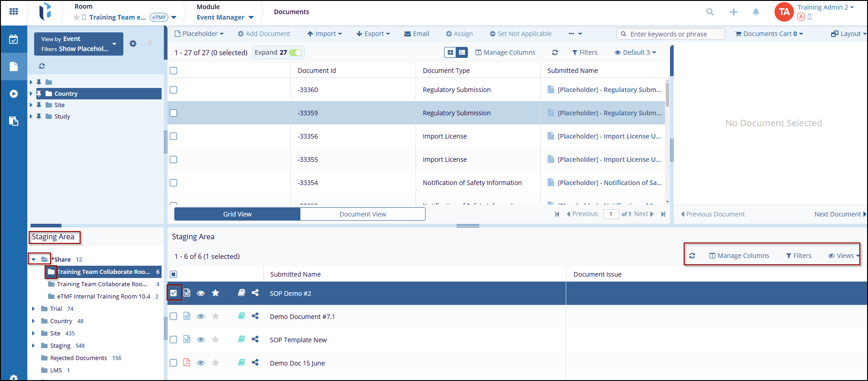Open the Default 3 view dropdown
Screen dimensions: 868x381
click(635, 52)
